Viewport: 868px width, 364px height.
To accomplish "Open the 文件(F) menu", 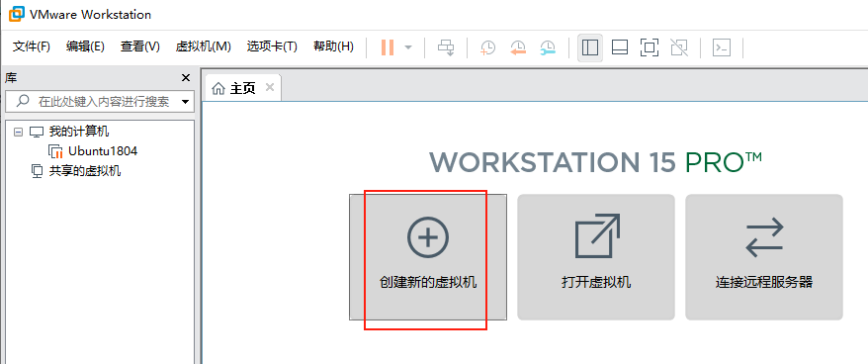I will pos(32,46).
